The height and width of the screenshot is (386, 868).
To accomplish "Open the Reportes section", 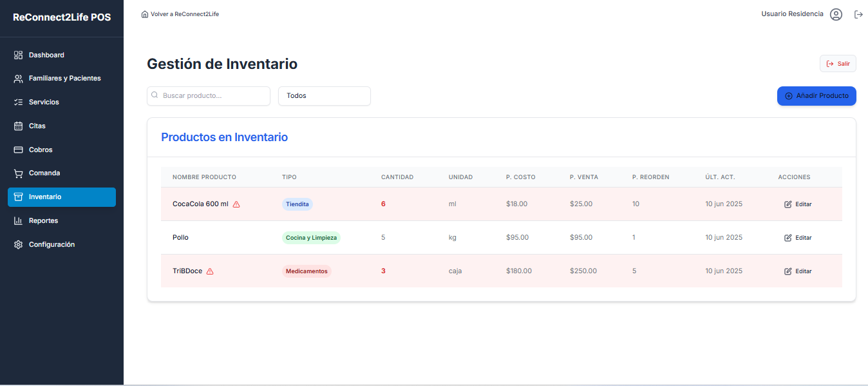I will [62, 221].
